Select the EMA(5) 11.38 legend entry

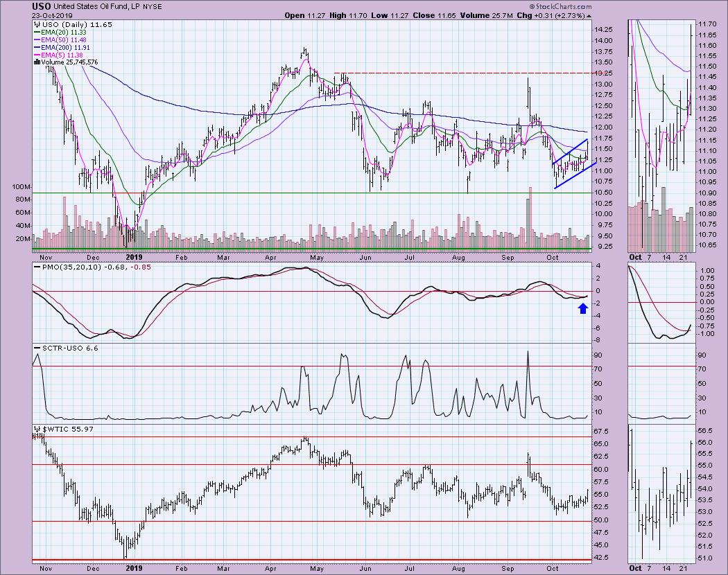[58, 55]
